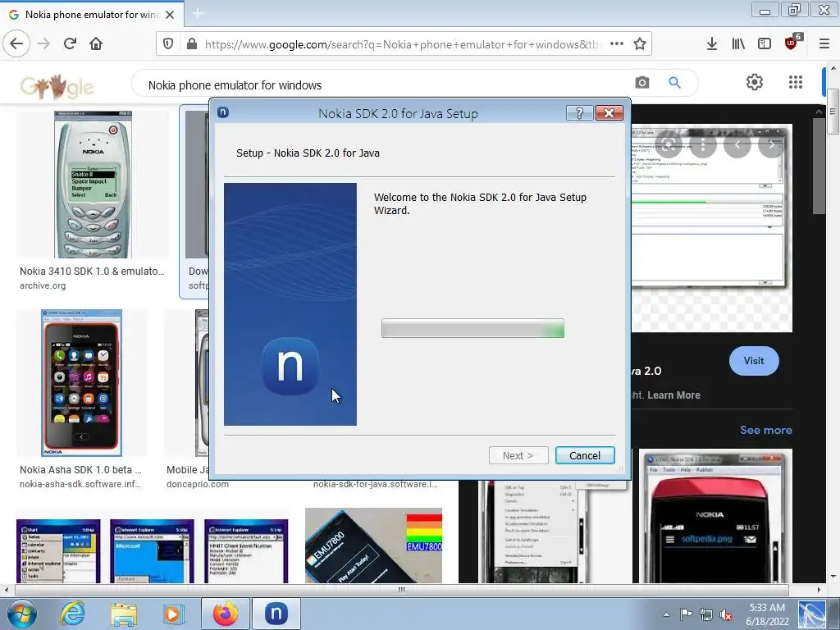Open page actions three-dot menu in address bar
The image size is (840, 630).
tap(617, 44)
